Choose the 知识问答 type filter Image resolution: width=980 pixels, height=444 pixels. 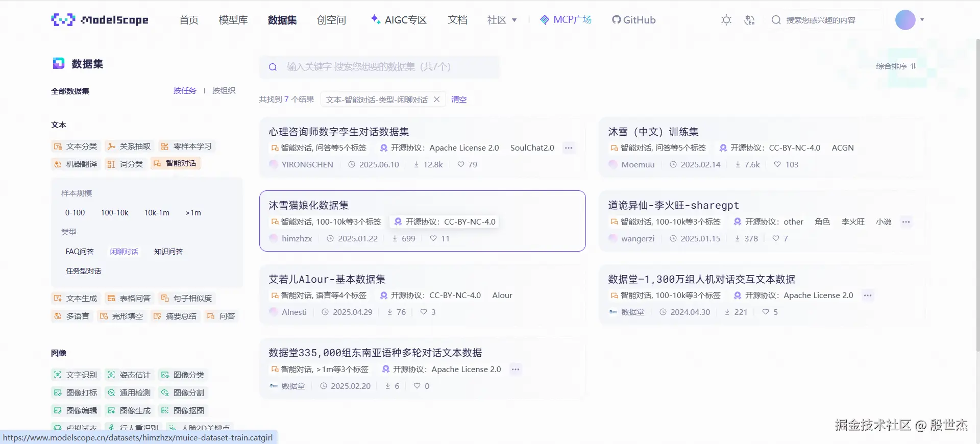[x=168, y=252]
